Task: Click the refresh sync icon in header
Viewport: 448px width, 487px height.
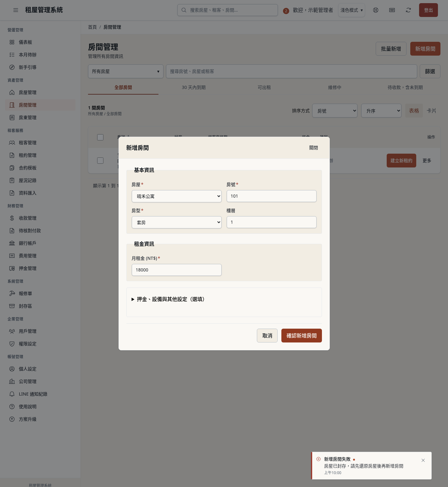Action: (x=408, y=10)
